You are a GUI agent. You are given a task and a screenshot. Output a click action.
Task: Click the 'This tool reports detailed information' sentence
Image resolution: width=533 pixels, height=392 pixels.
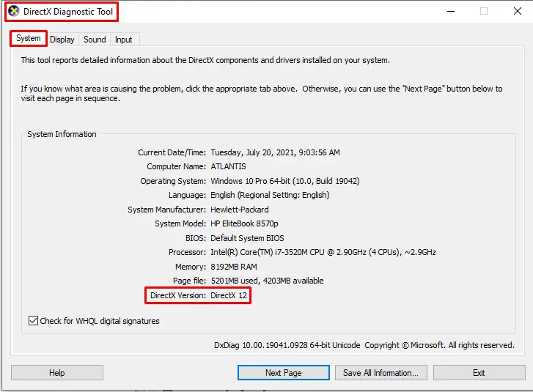205,60
